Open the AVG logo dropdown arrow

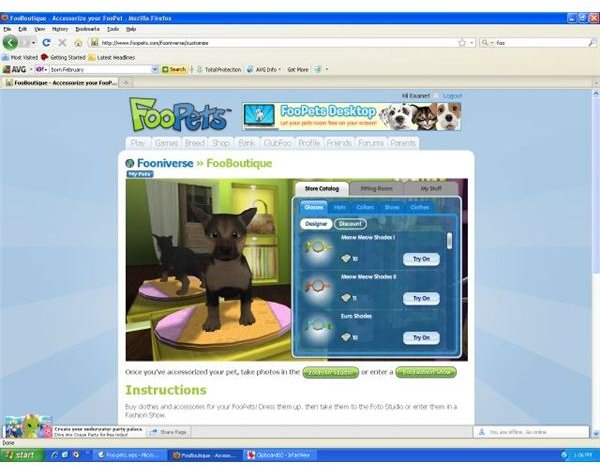coord(31,69)
